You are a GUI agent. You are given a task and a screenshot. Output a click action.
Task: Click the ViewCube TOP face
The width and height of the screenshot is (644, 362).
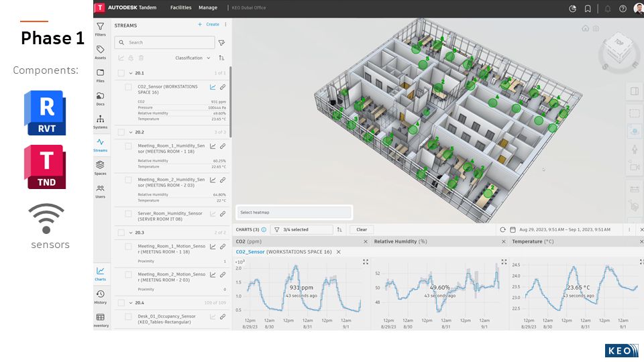pos(619,42)
